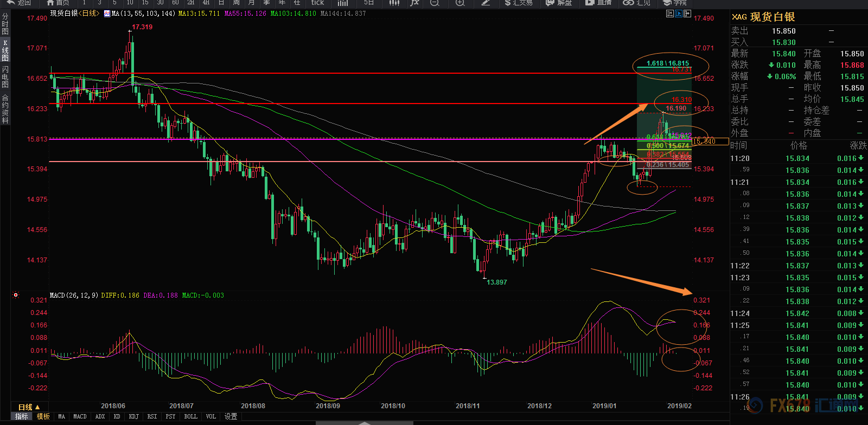Open 汇交易 trading icon

(518, 3)
